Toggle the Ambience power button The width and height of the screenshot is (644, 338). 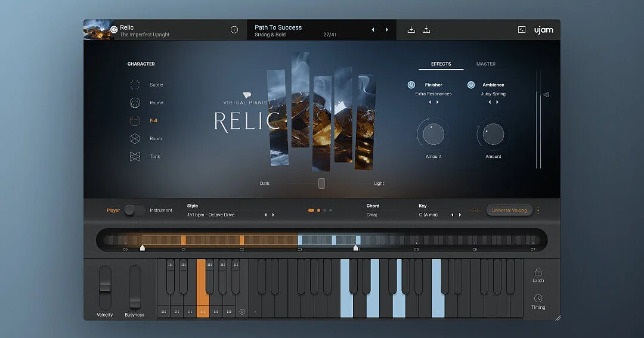[x=471, y=85]
